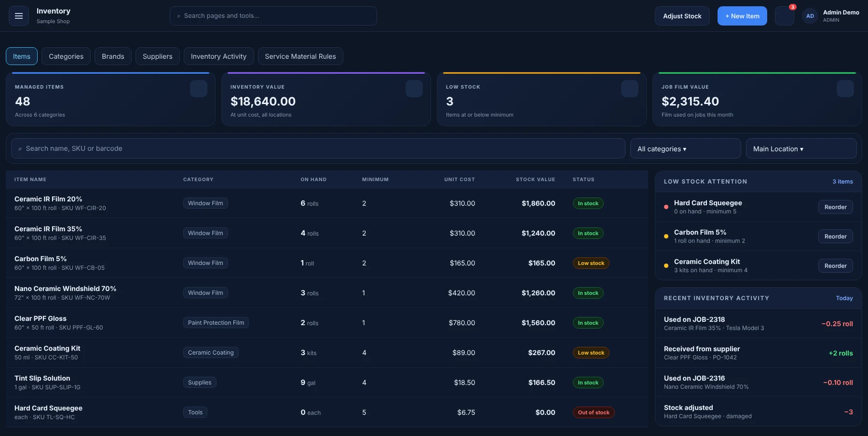
Task: Click Low stock badge on Ceramic Coating Kit row
Action: coord(591,353)
